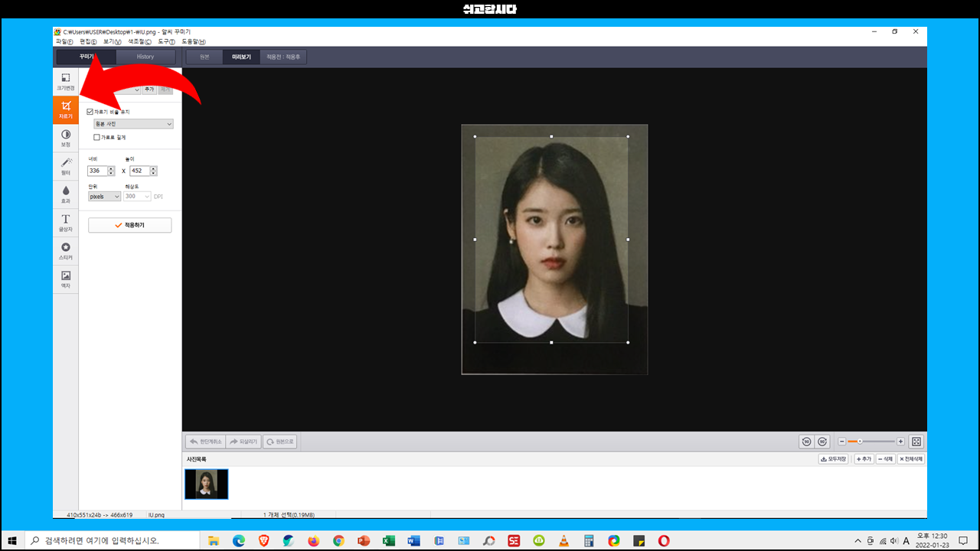Open the 스티커 sticker tool
Viewport: 980px width, 551px height.
[x=66, y=251]
